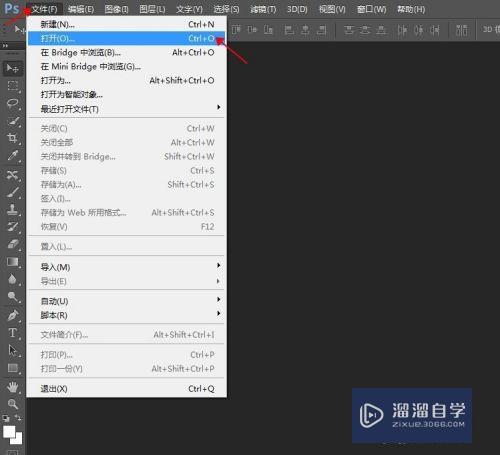Click the align left edges icon

289,30
